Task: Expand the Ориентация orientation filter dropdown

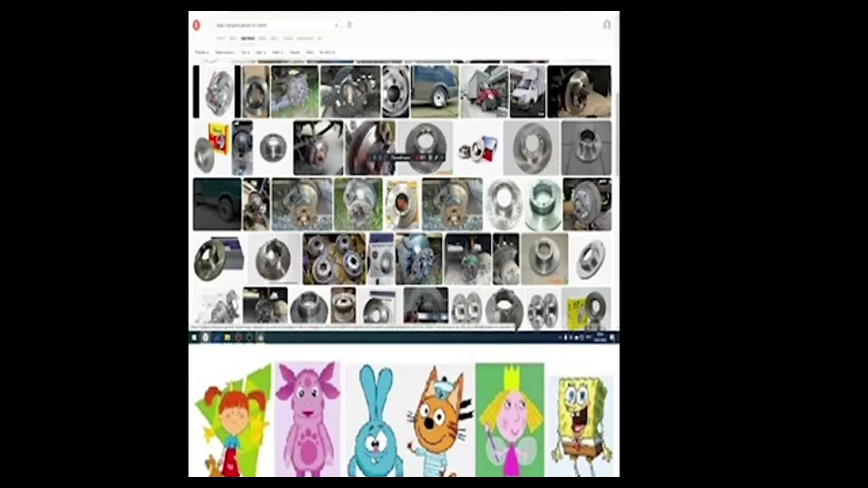Action: tap(225, 52)
